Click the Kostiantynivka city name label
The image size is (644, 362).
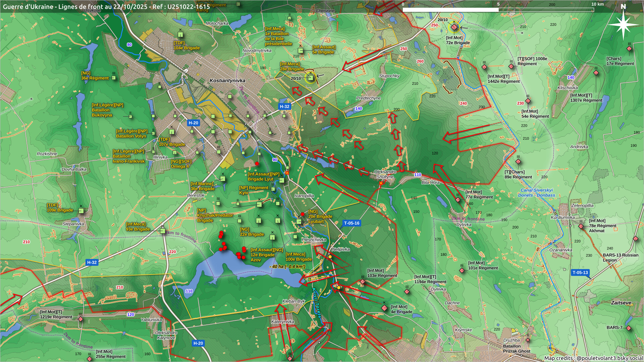tap(227, 80)
